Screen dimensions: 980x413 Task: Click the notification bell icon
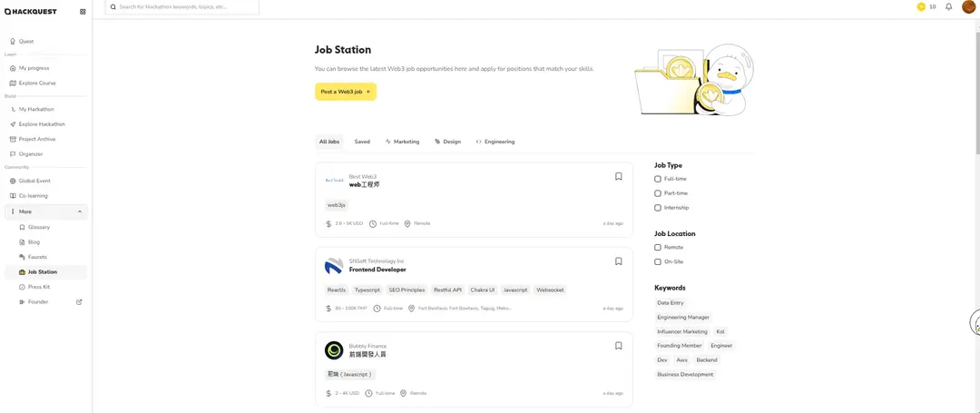click(948, 6)
